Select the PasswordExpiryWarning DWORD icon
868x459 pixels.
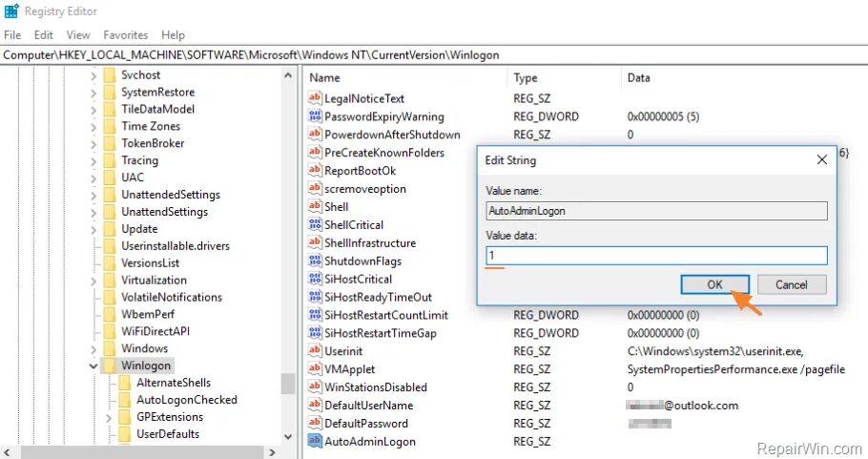tap(315, 116)
